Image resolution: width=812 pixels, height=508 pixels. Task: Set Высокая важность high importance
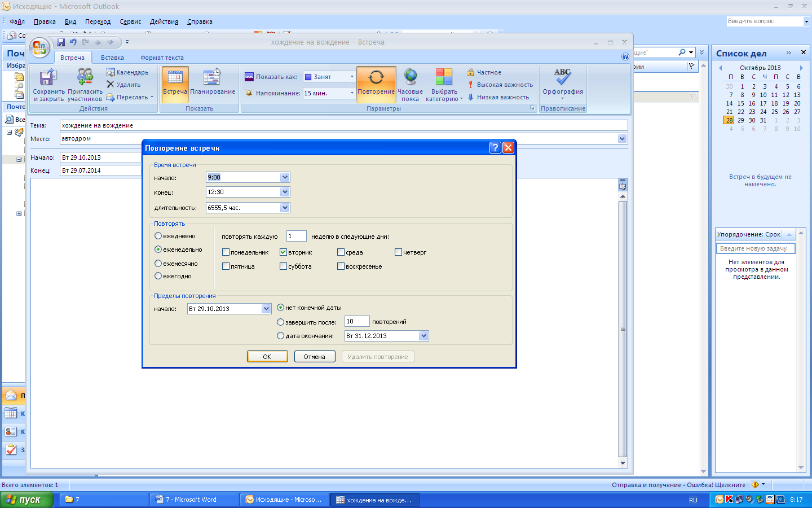500,85
